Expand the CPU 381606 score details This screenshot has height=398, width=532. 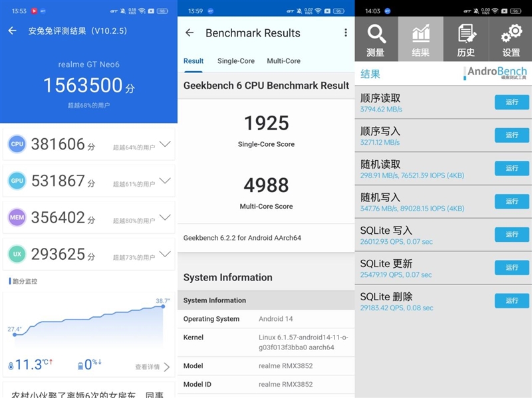165,144
